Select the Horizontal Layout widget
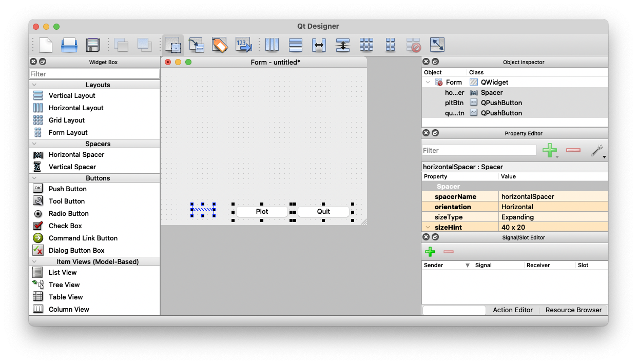Image resolution: width=637 pixels, height=364 pixels. click(76, 108)
